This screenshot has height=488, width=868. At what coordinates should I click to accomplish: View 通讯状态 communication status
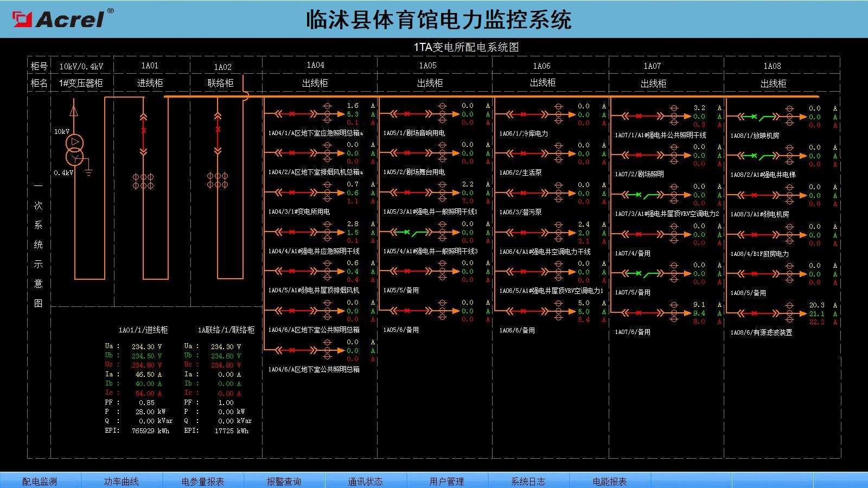click(366, 481)
